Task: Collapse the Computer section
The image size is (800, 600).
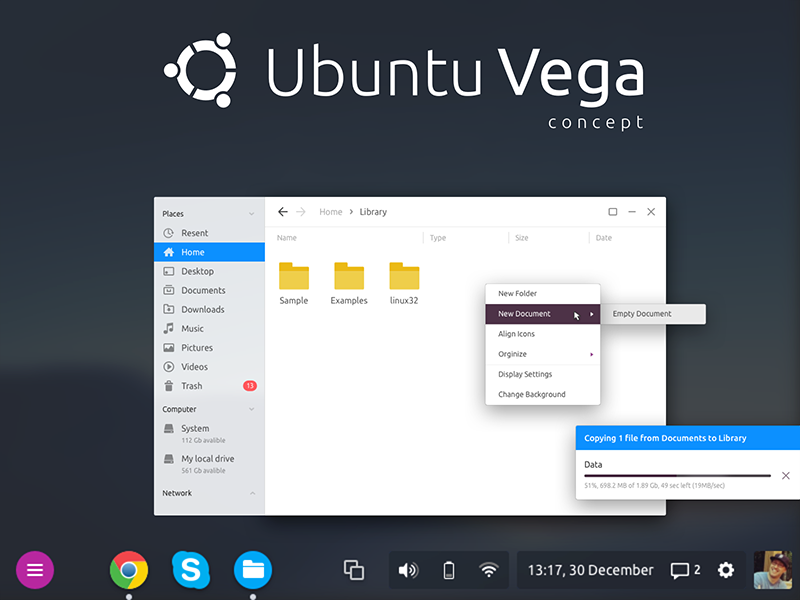Action: pos(253,409)
